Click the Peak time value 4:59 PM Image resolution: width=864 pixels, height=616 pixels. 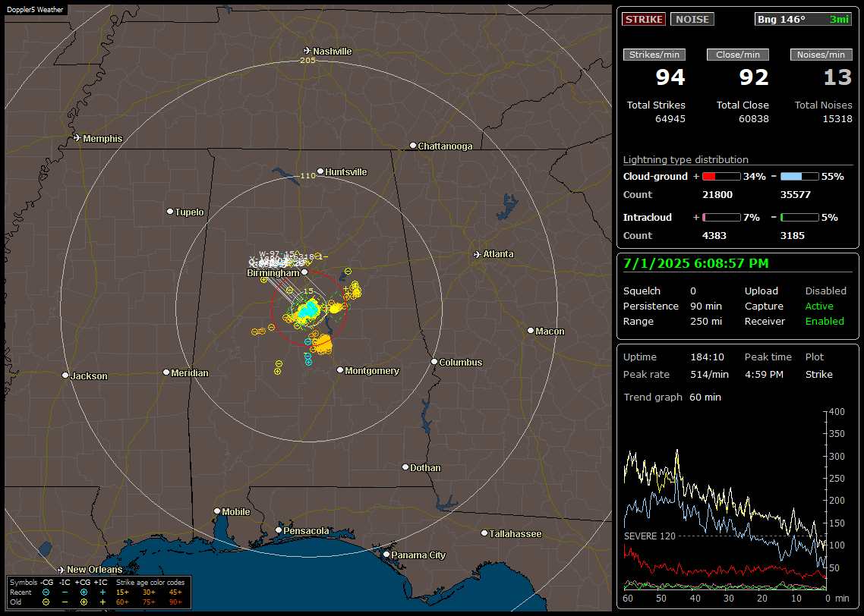click(764, 374)
